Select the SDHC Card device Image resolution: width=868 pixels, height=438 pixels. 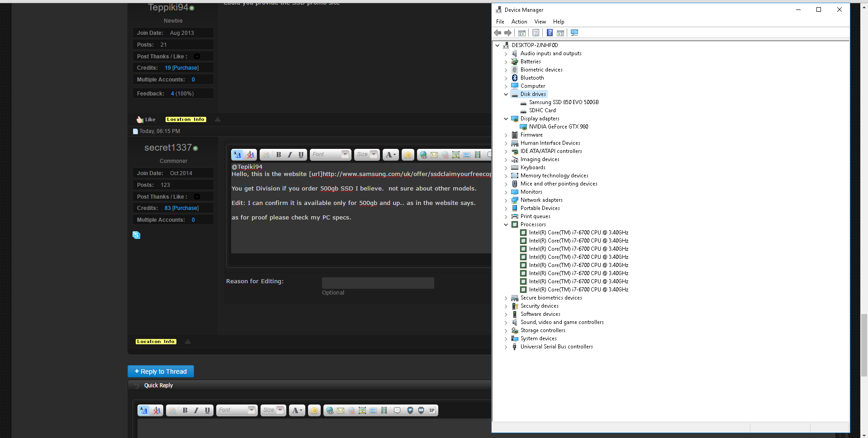[542, 110]
